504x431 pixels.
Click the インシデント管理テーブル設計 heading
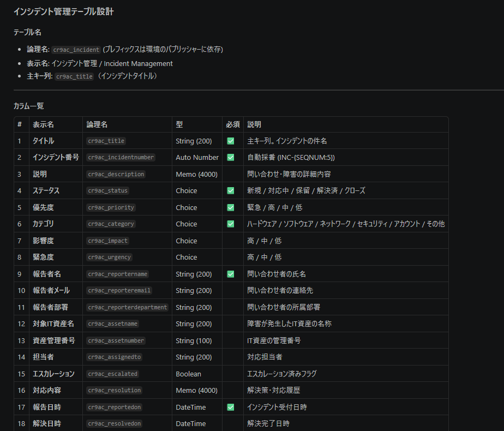(63, 11)
